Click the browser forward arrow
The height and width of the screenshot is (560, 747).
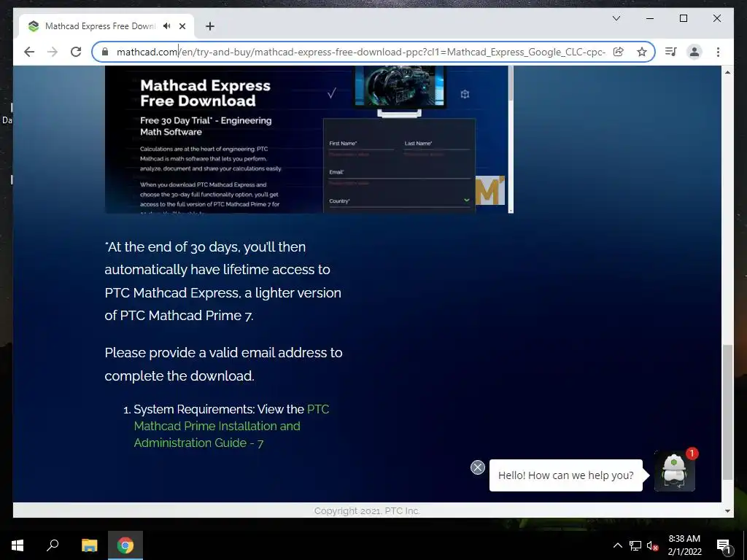pyautogui.click(x=53, y=52)
